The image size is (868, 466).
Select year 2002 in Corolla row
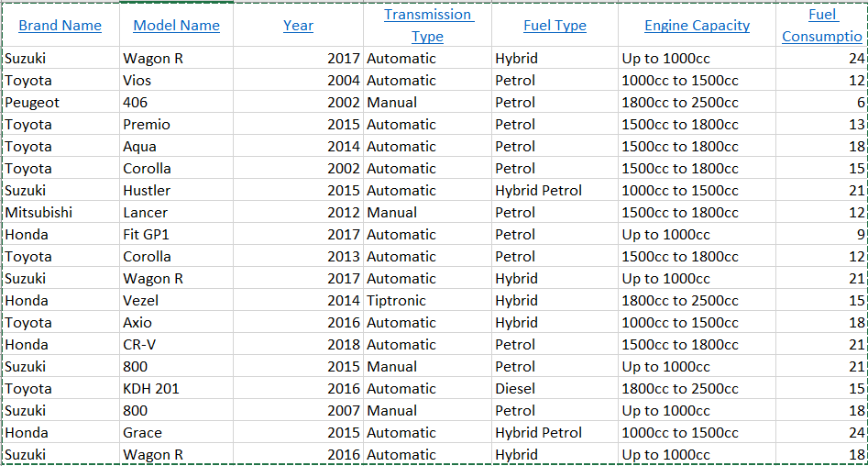click(x=299, y=169)
